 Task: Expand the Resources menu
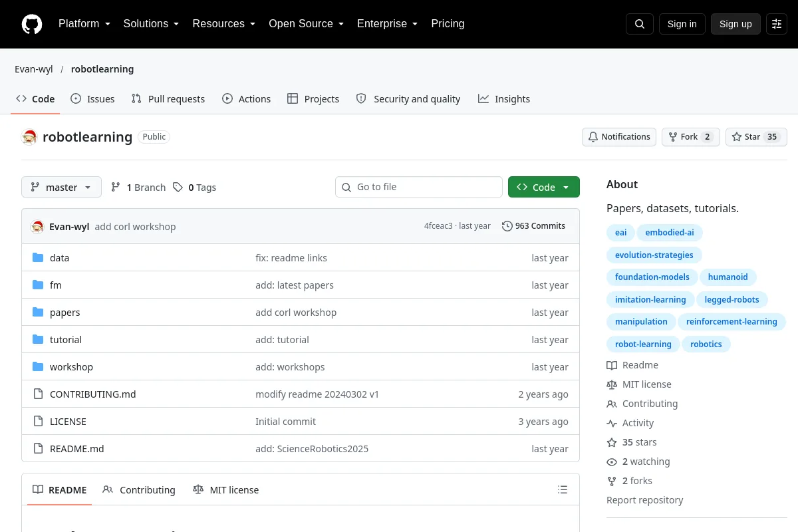[224, 24]
